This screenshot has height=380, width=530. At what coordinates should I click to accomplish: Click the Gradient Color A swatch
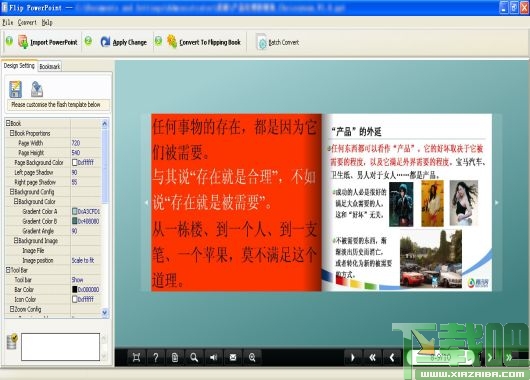[75, 211]
